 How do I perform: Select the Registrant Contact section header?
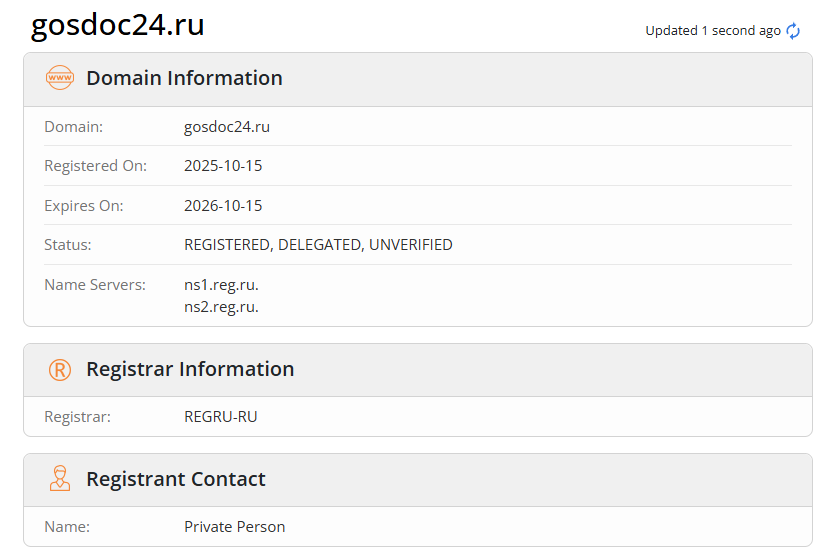pos(176,479)
